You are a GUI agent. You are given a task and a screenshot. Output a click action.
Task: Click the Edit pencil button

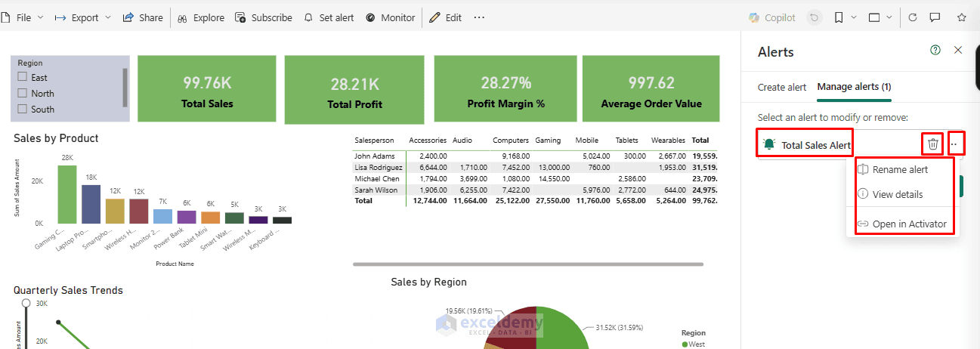tap(446, 17)
